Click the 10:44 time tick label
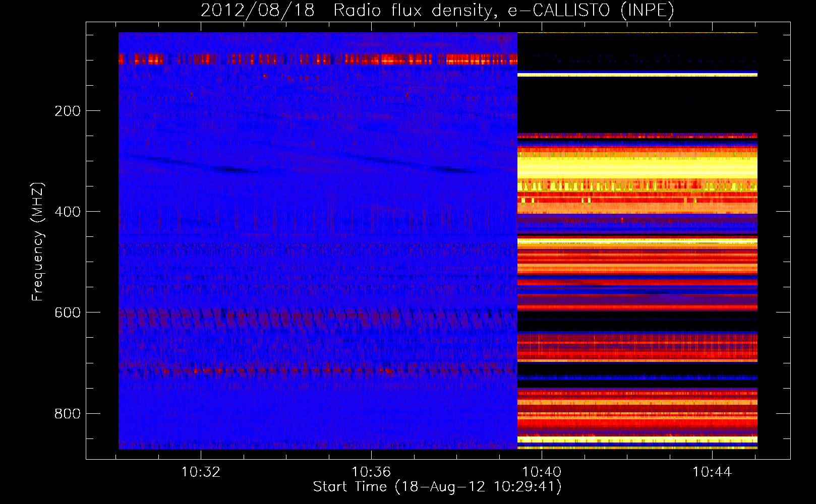This screenshot has width=816, height=504. [712, 472]
